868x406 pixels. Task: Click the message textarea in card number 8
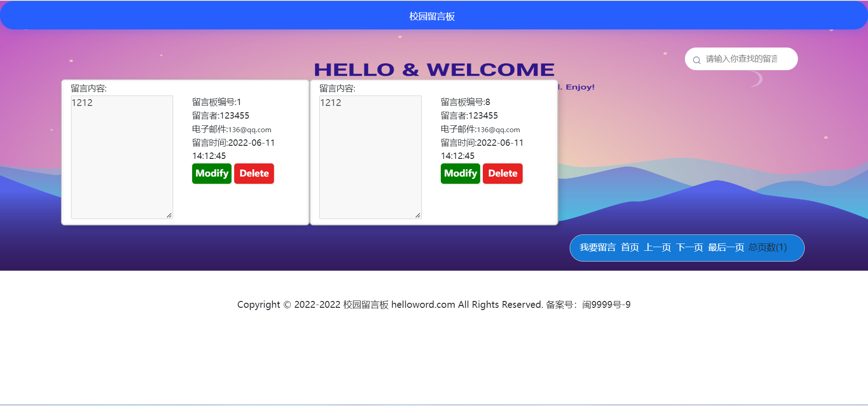[x=370, y=157]
